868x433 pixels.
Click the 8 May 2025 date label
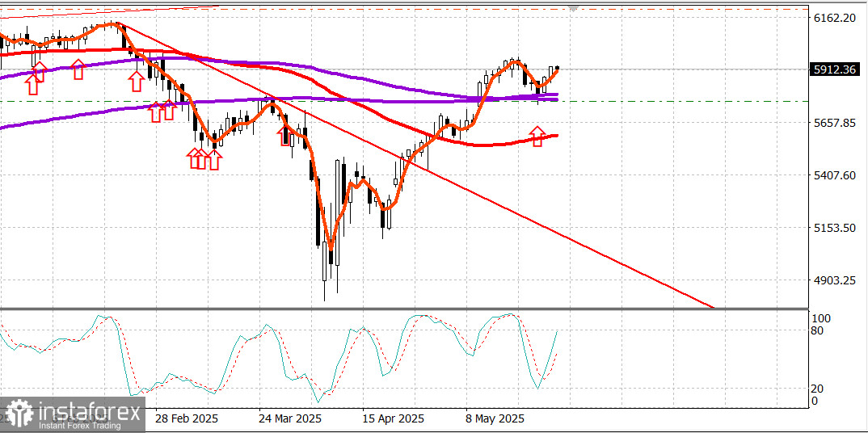pos(495,418)
